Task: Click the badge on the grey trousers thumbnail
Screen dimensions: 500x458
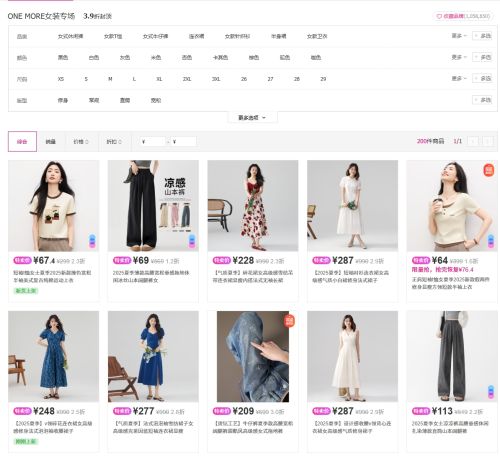Action: (x=491, y=392)
